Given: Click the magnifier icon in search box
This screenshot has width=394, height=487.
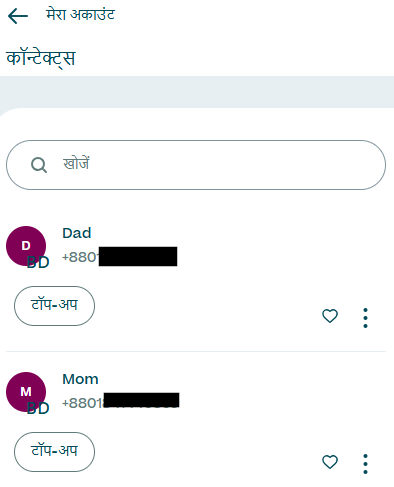Looking at the screenshot, I should [39, 165].
